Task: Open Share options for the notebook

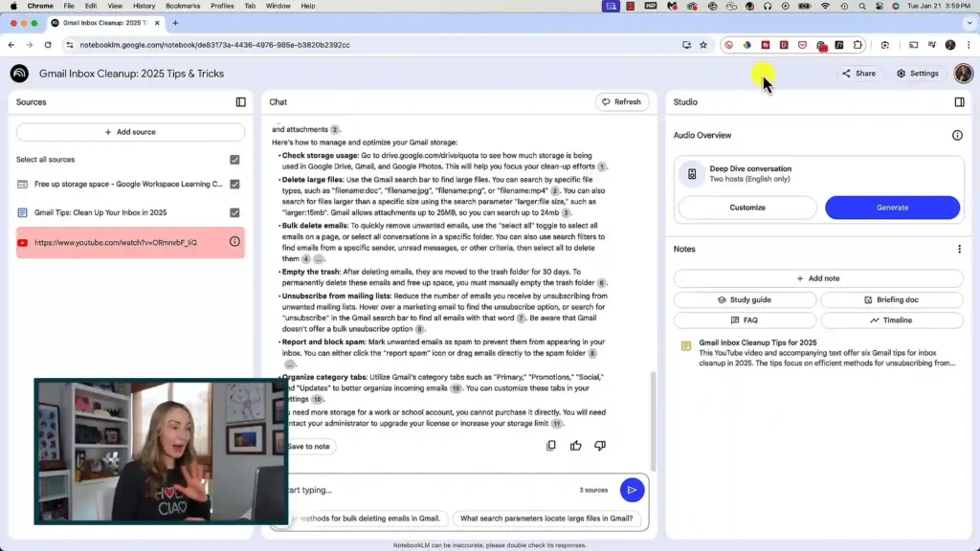Action: point(857,73)
